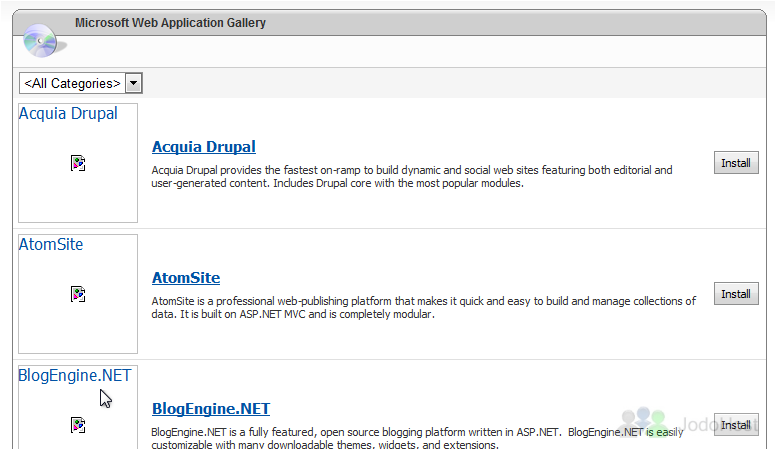Install BlogEngine.NET

coord(736,425)
